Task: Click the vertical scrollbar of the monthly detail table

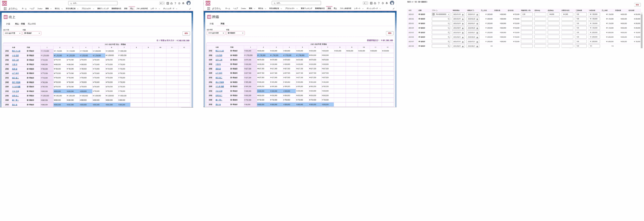Action: (x=641, y=30)
